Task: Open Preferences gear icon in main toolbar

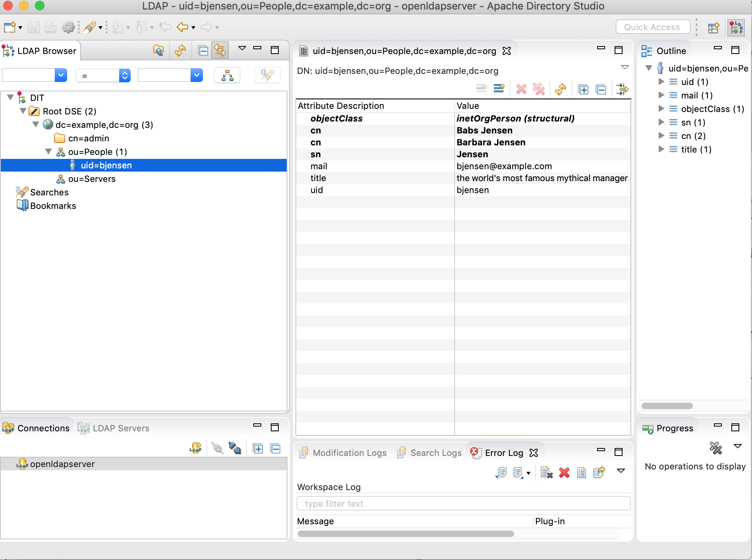Action: (x=68, y=27)
